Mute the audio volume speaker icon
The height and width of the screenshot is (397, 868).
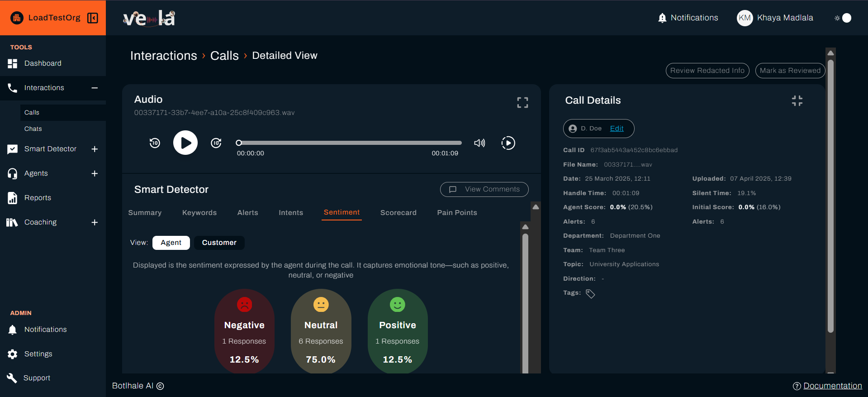coord(479,143)
